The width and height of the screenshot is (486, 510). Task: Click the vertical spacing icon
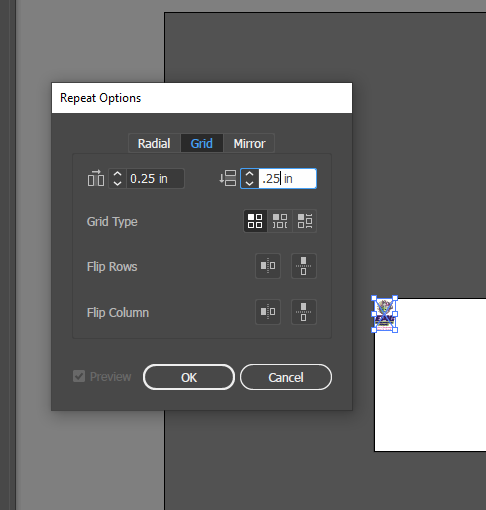[228, 178]
